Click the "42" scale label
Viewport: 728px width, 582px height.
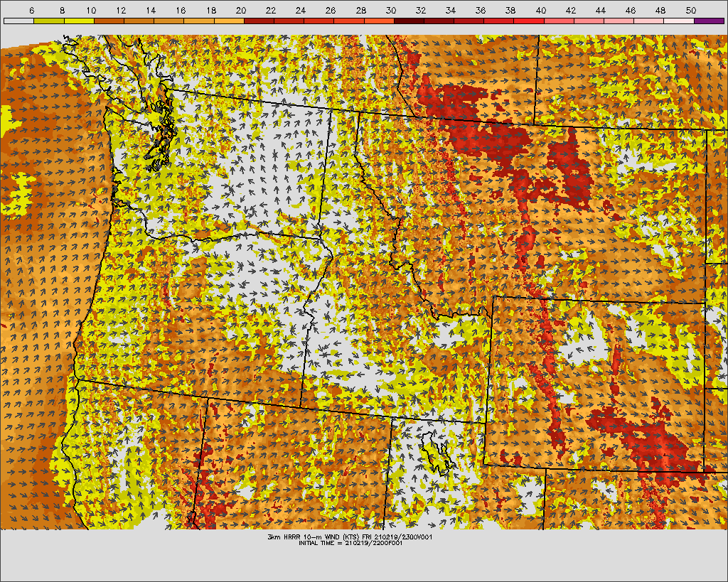coord(571,10)
